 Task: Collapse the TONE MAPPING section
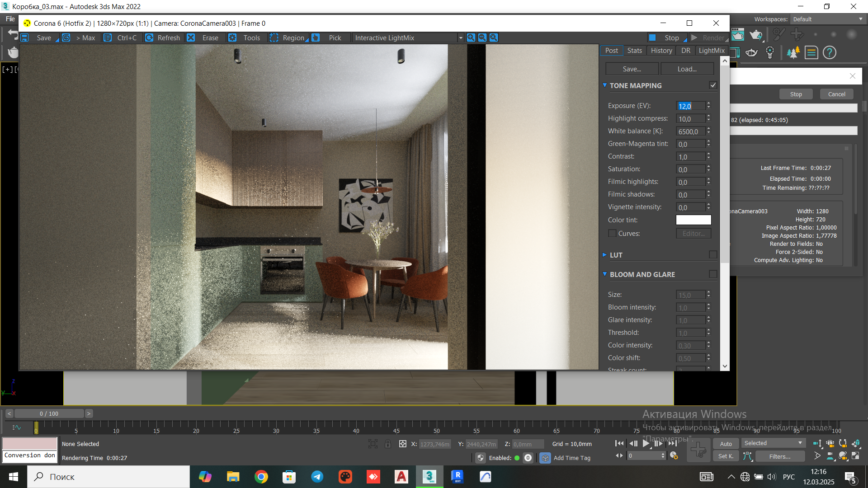click(x=605, y=85)
